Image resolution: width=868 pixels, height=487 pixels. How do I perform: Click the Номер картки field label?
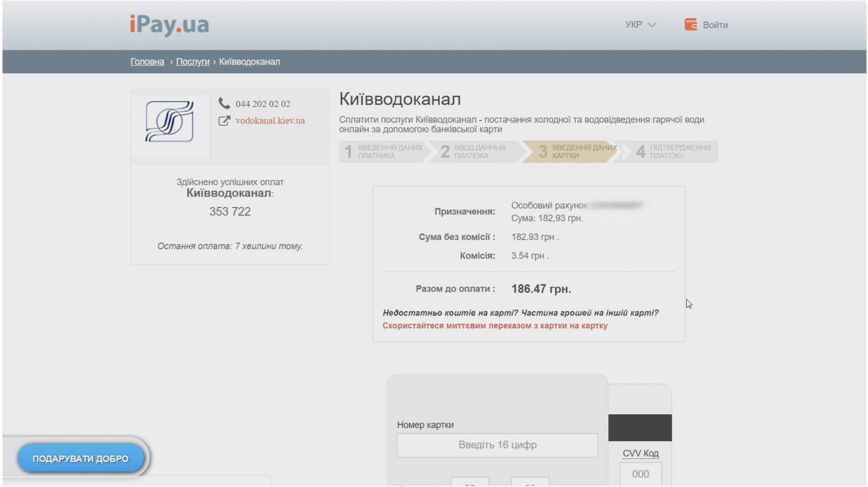(426, 425)
